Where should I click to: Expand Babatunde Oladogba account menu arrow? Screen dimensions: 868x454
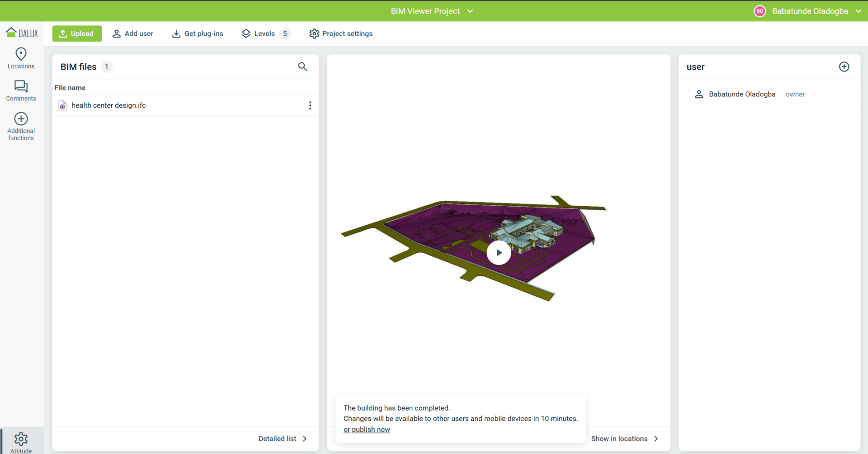pyautogui.click(x=859, y=11)
